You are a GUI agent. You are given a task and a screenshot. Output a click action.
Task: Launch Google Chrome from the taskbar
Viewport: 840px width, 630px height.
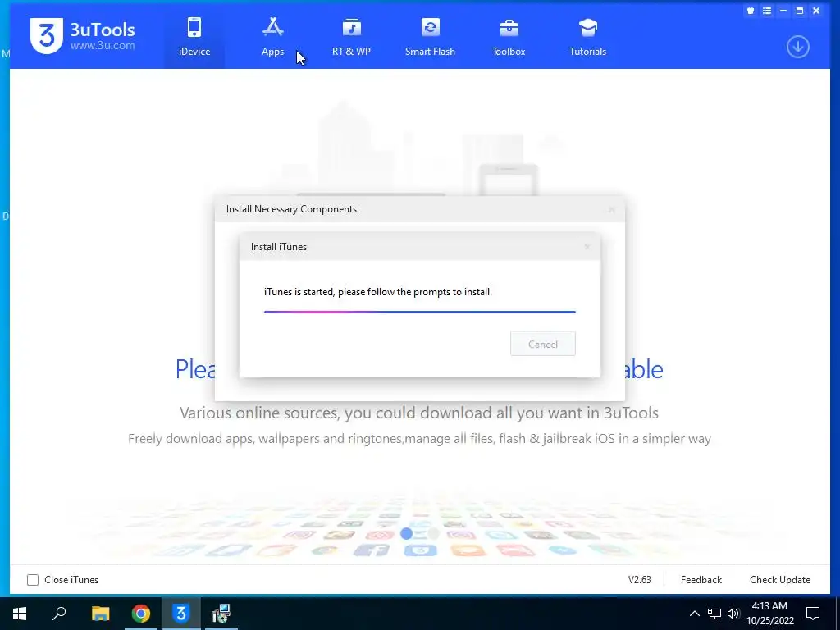[x=141, y=614]
